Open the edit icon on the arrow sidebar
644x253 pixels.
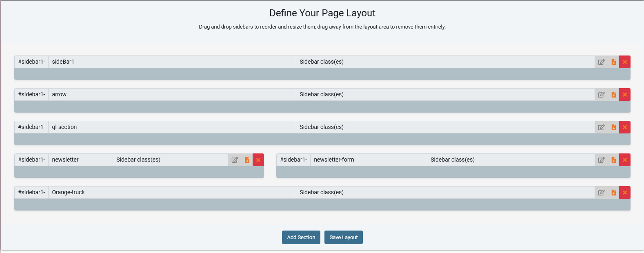(601, 95)
